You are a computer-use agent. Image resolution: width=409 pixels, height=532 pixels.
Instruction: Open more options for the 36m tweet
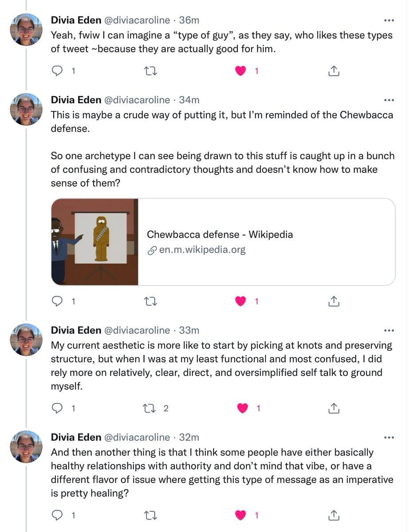click(389, 20)
